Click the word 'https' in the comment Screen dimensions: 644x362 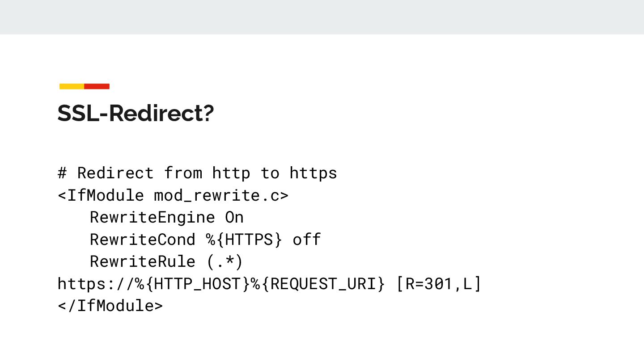click(313, 173)
